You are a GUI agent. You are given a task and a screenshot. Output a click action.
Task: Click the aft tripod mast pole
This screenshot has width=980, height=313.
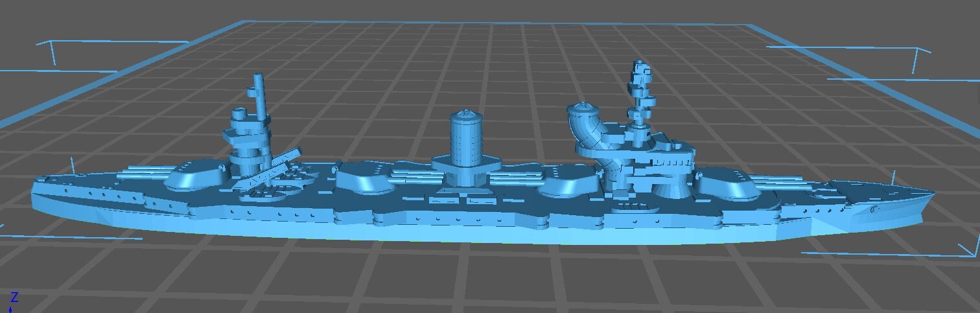point(258,97)
